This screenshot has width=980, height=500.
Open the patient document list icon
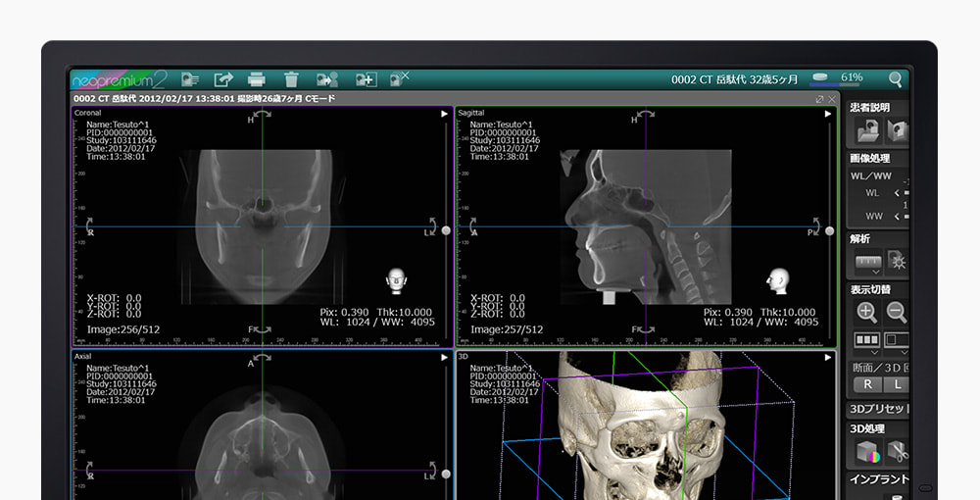tap(190, 79)
